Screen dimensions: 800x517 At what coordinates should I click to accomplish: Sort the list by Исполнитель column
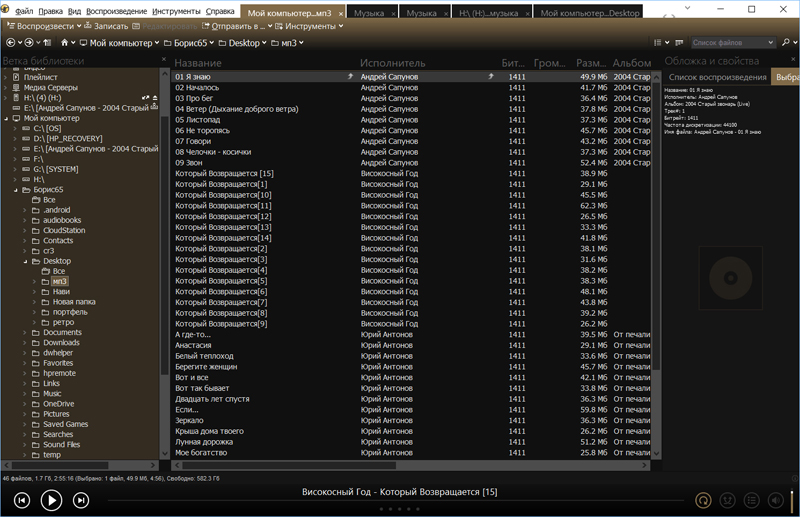pos(392,63)
